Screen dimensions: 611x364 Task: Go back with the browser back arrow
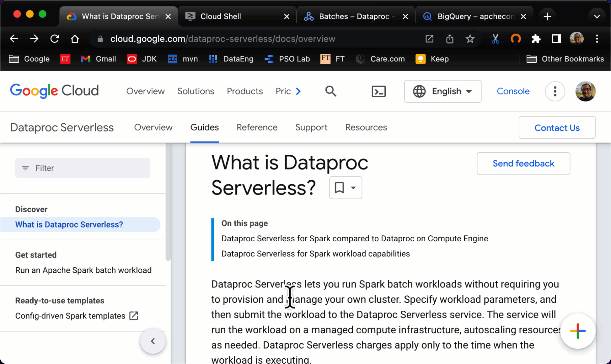coord(14,39)
